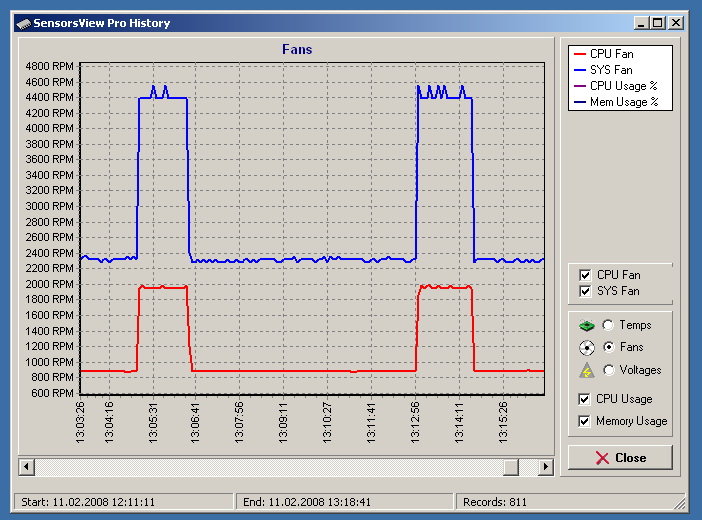
Task: Click the SensorsView Pro History title text
Action: coord(102,23)
